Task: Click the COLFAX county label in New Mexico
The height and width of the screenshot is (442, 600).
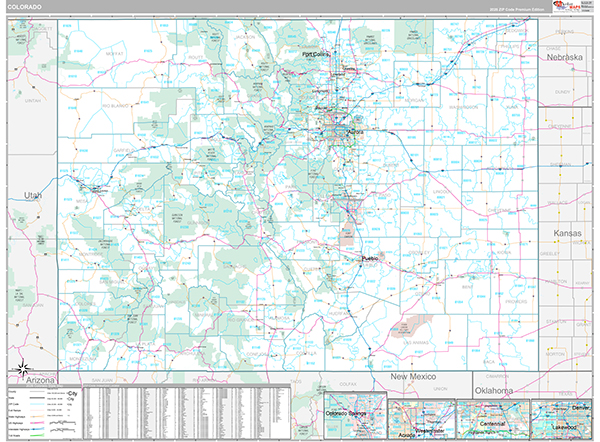Action: 348,384
